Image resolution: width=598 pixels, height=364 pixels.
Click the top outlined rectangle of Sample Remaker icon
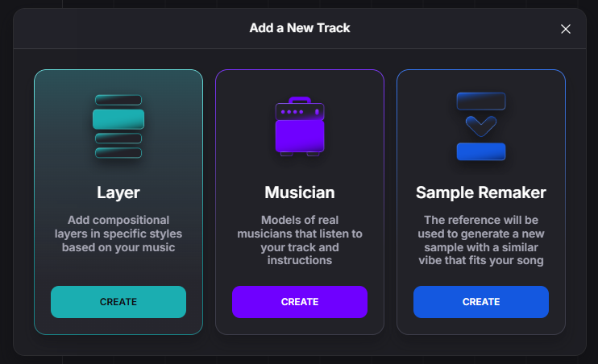(x=481, y=101)
